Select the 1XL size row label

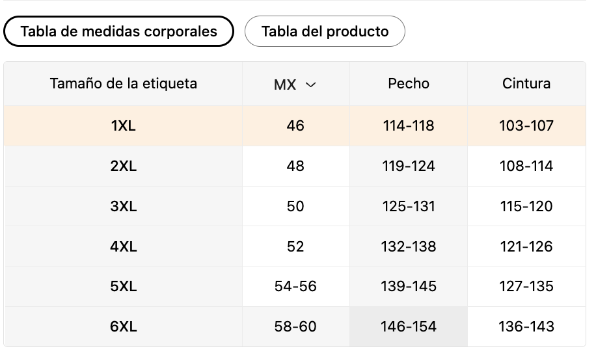(123, 125)
